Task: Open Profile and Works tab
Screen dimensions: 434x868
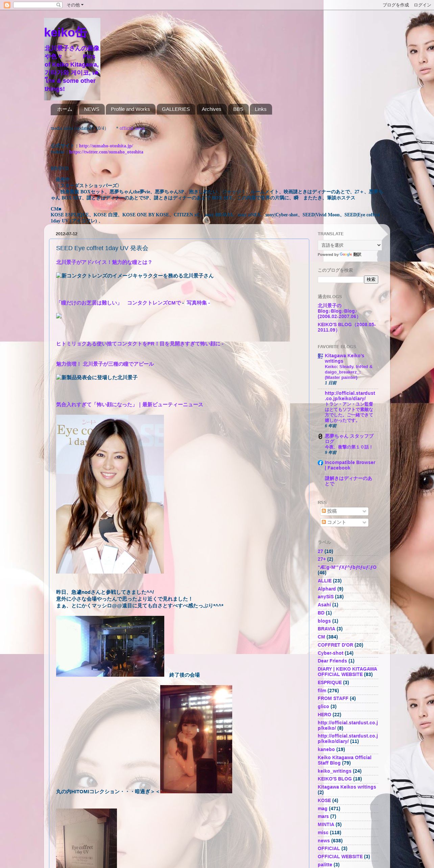Action: click(x=130, y=109)
